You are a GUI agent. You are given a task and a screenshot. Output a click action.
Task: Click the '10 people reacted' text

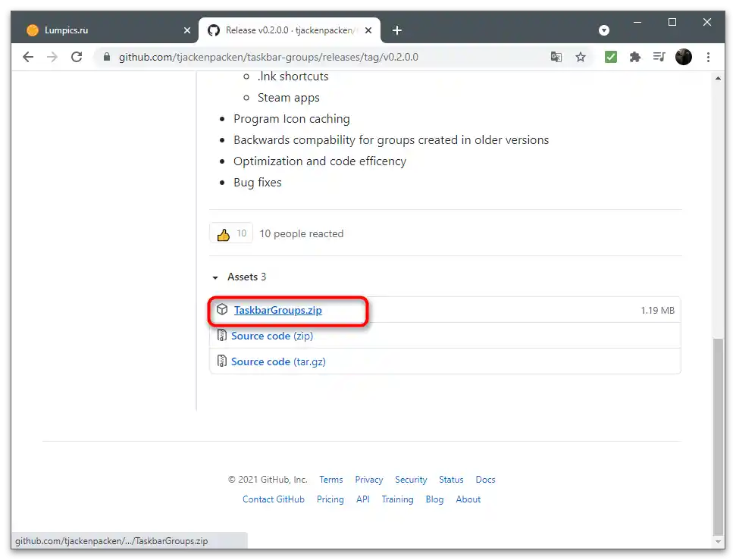[302, 233]
